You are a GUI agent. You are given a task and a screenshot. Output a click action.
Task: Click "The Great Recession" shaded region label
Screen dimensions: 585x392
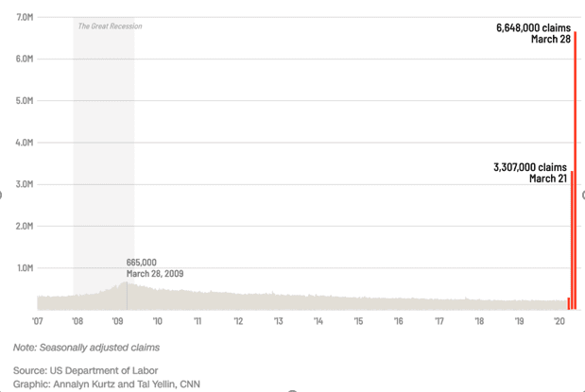(110, 26)
